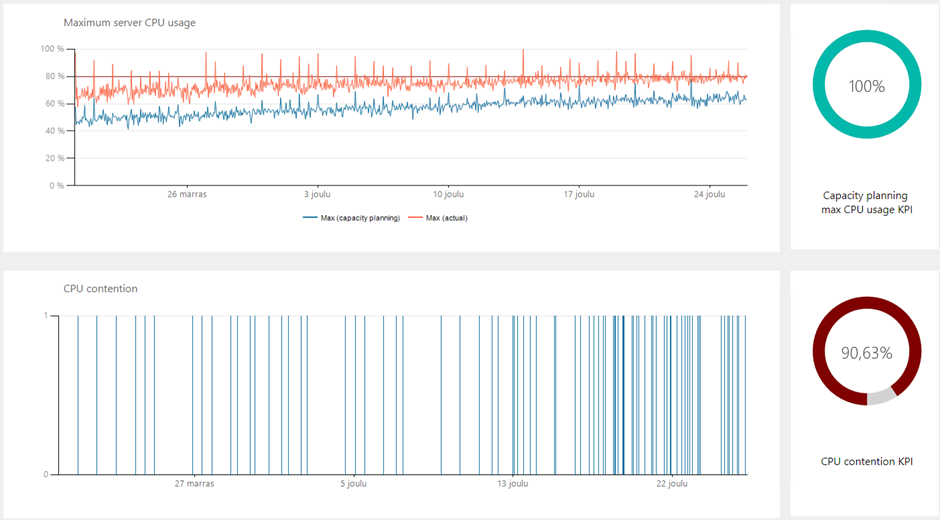Screen dimensions: 940x520
Task: Click the 22 joulu date on the contention axis
Action: 672,483
